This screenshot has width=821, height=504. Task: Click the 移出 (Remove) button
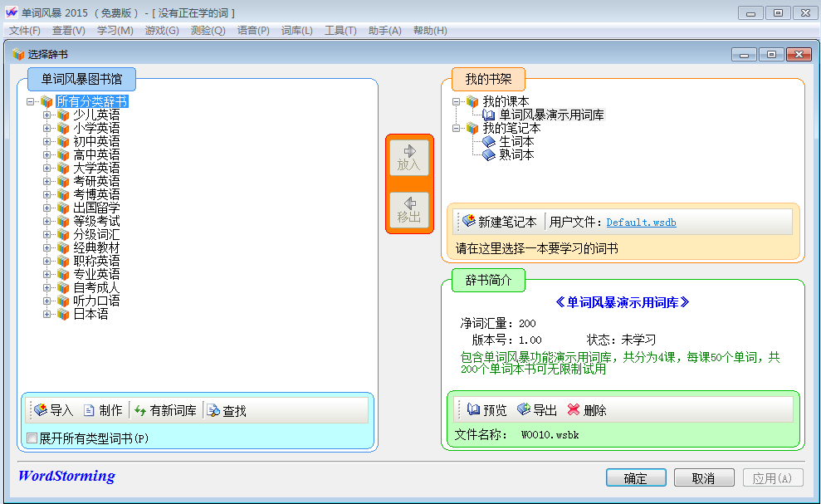tap(409, 211)
